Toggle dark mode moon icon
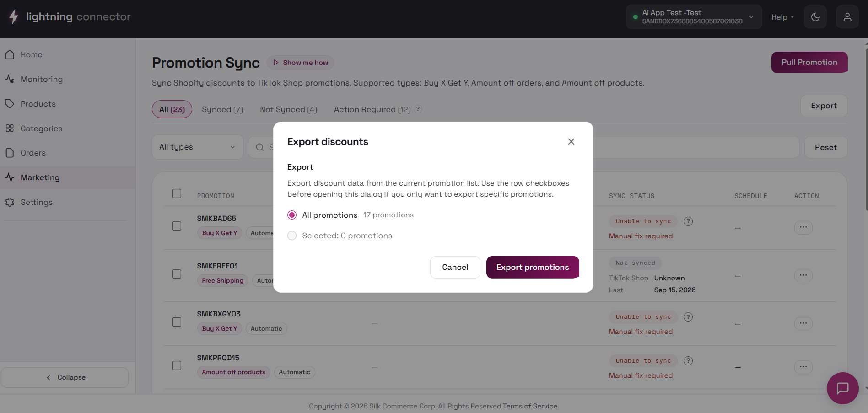The width and height of the screenshot is (868, 413). (x=815, y=17)
